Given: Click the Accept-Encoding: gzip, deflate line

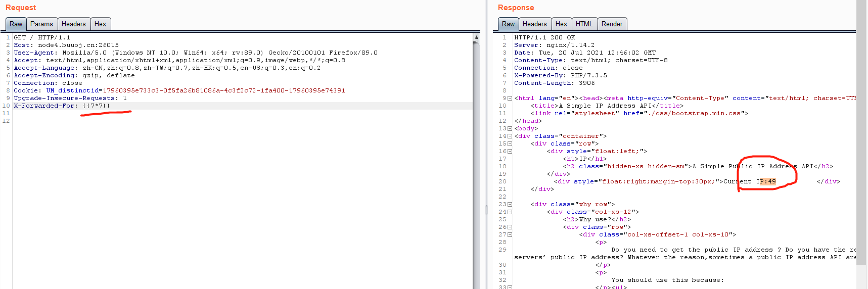Looking at the screenshot, I should [x=74, y=75].
